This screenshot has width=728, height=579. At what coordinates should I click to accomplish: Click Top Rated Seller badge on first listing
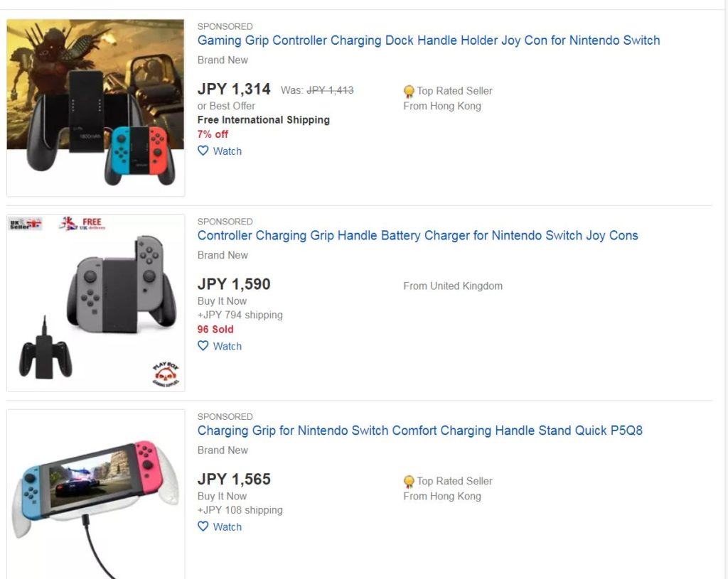click(409, 91)
